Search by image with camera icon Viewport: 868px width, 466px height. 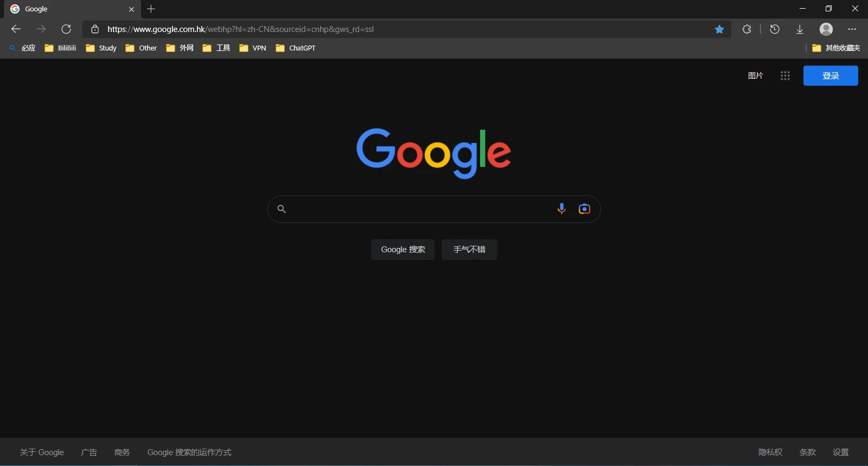584,209
